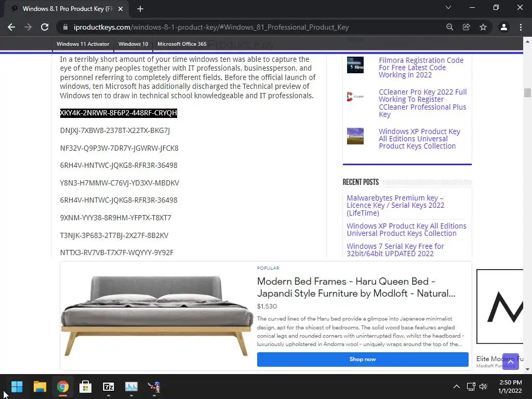532x399 pixels.
Task: Expand tab search chevron
Action: click(448, 7)
